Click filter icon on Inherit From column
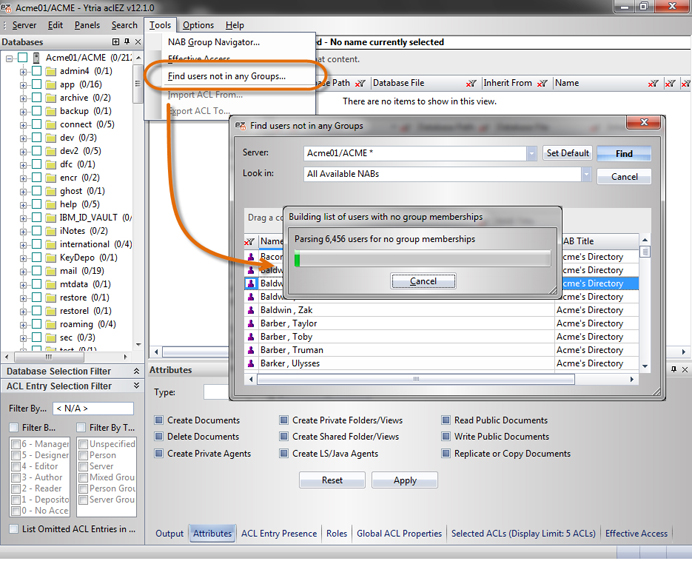The image size is (692, 561). (542, 83)
